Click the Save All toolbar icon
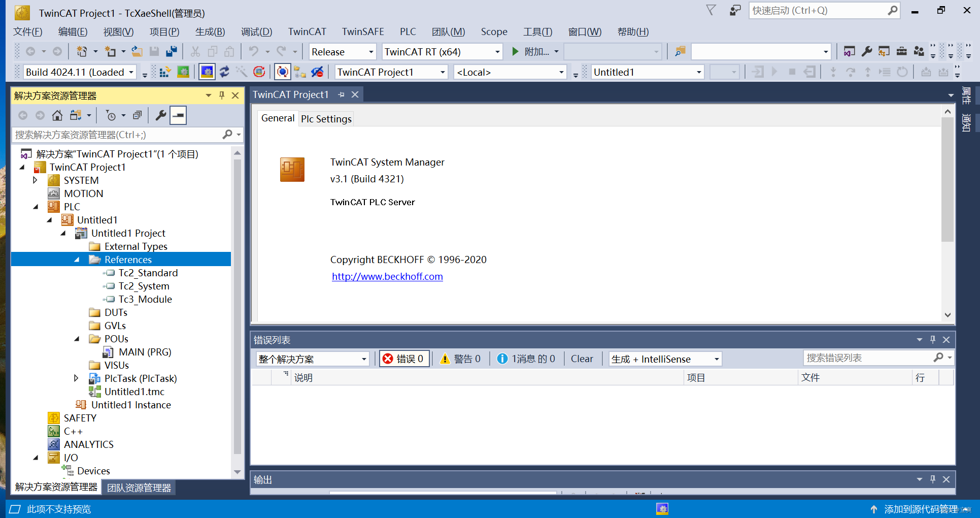The image size is (980, 518). pos(172,51)
